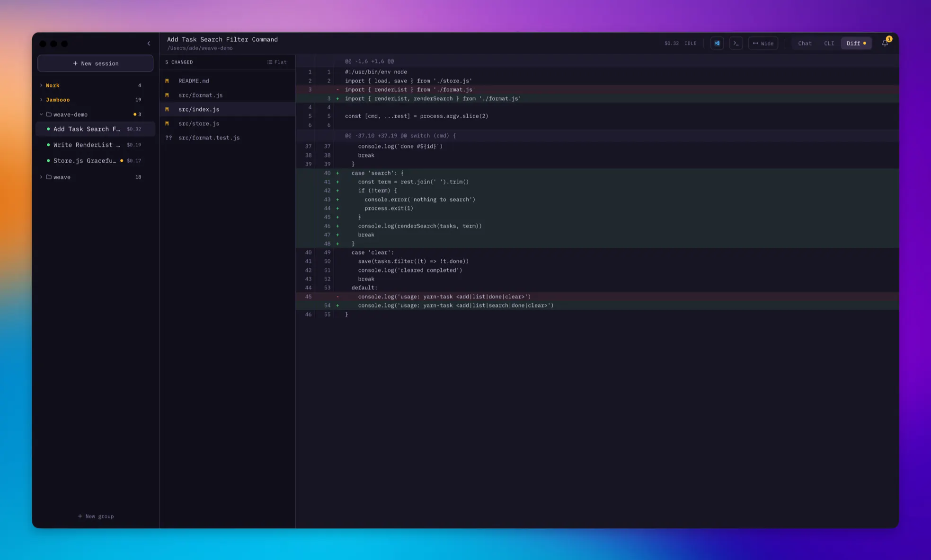Select src/index.js in changed files
931x560 pixels.
pos(227,109)
